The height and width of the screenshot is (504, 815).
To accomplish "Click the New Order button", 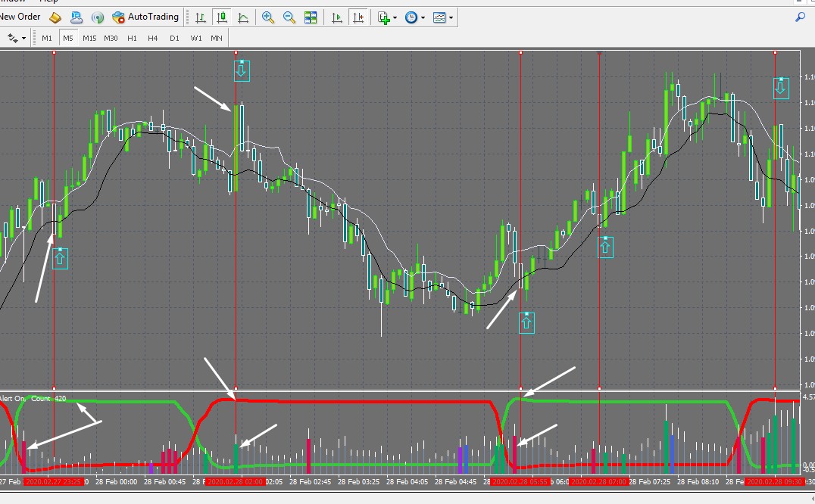I will click(x=20, y=17).
